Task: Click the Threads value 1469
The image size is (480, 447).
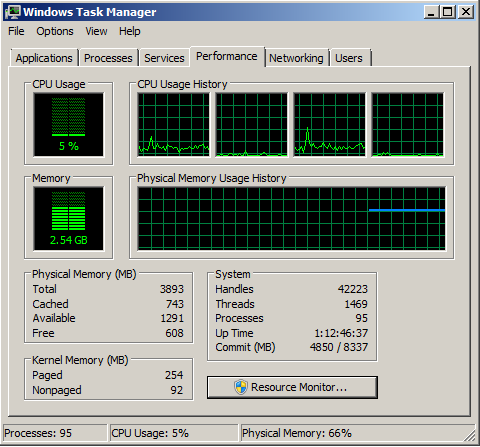Action: [x=356, y=304]
